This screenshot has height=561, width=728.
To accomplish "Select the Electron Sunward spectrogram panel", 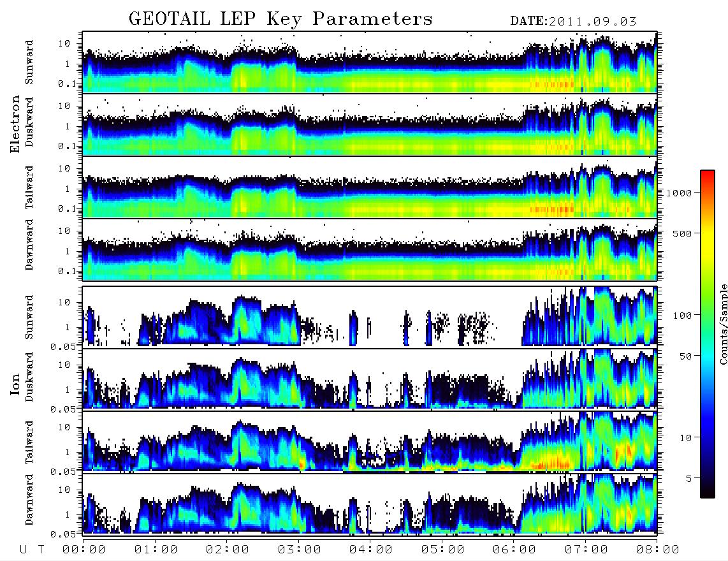I will (370, 62).
